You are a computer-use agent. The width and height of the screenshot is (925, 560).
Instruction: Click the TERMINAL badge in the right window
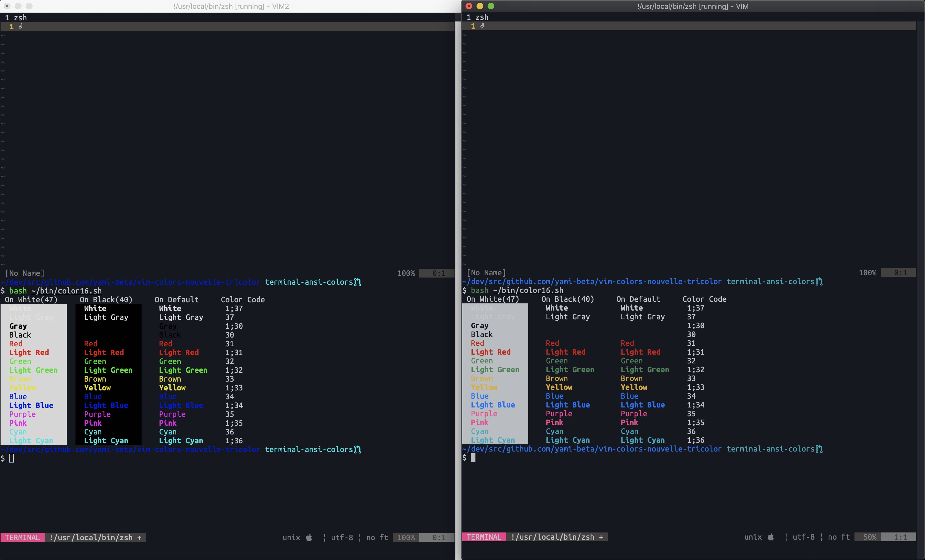coord(484,537)
